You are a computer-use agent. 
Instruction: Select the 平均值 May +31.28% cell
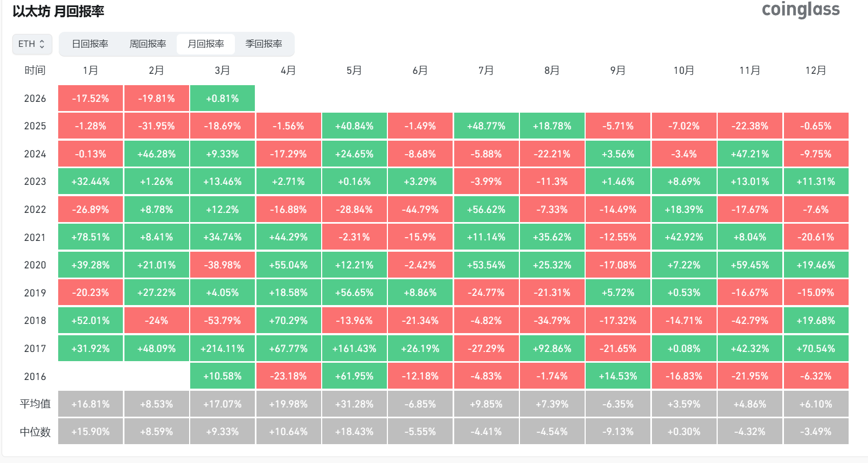click(x=354, y=404)
